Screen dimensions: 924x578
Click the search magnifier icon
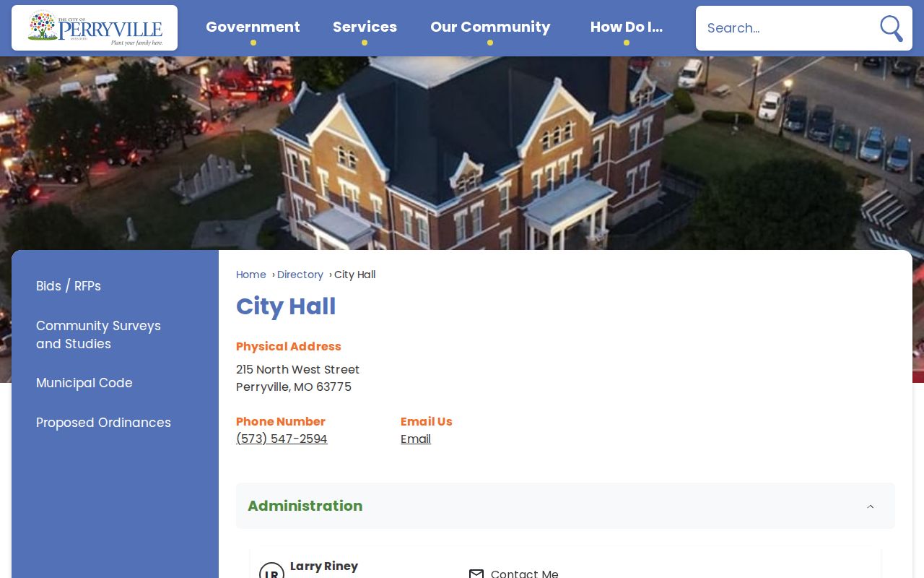pos(891,28)
